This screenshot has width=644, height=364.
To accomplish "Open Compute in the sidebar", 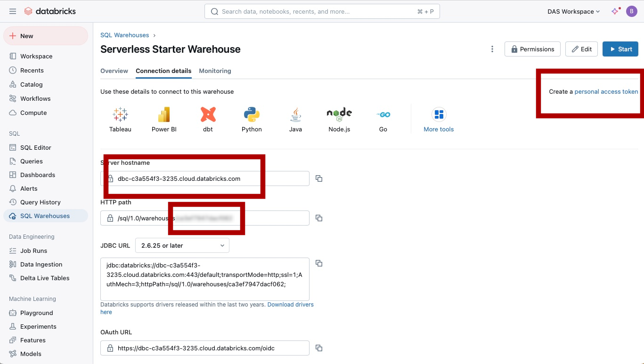I will click(45, 113).
